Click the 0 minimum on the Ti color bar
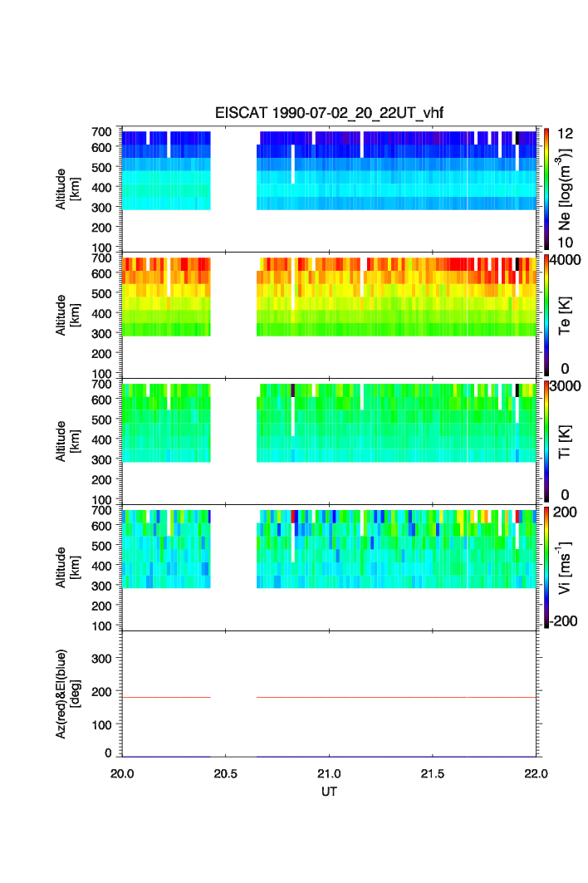This screenshot has height=883, width=588. [565, 495]
